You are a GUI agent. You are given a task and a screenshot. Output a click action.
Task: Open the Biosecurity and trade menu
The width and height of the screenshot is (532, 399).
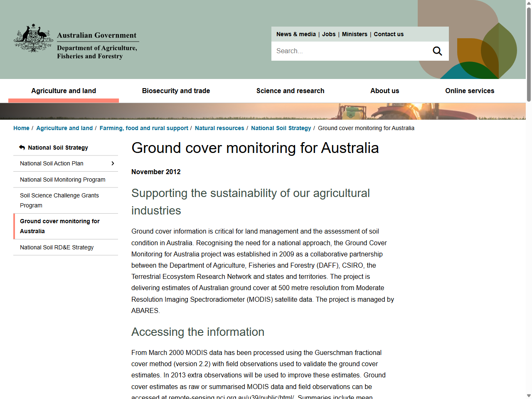(176, 91)
